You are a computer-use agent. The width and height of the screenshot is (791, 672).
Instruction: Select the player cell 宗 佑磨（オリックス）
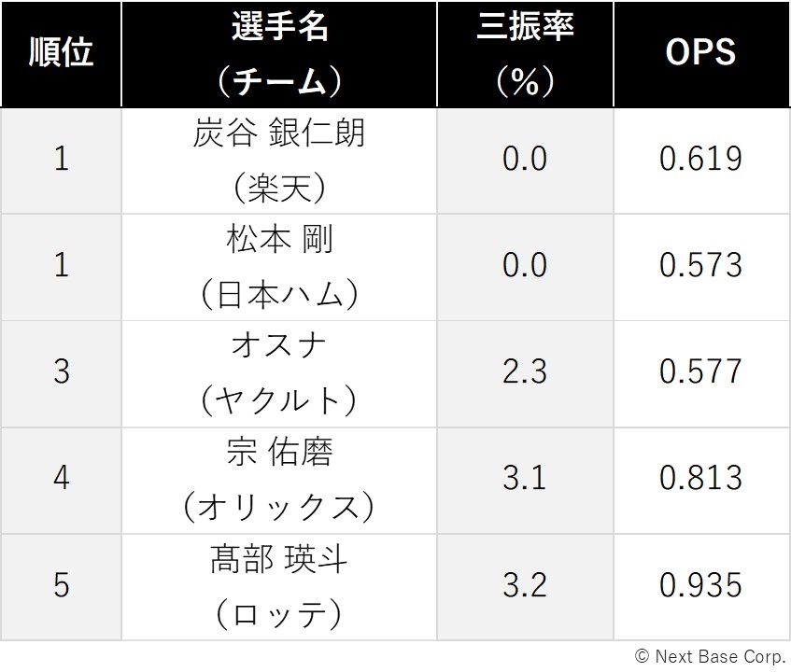coord(279,481)
